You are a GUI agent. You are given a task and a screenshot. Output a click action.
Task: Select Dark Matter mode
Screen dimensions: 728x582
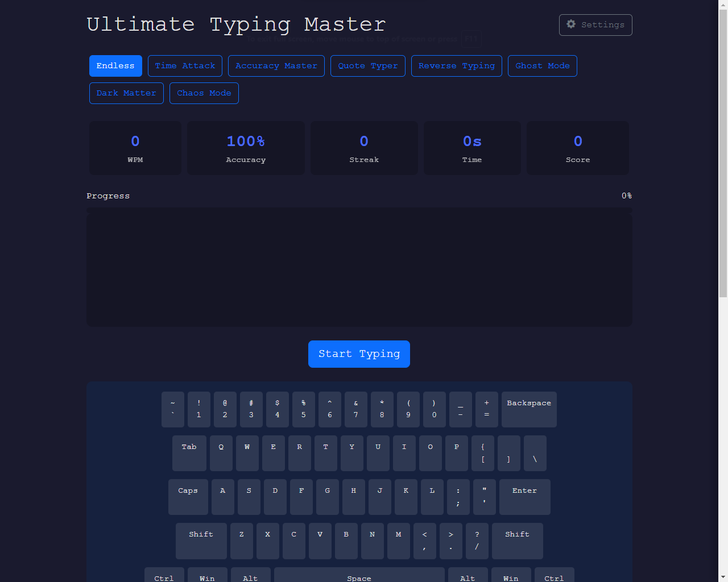(x=126, y=93)
